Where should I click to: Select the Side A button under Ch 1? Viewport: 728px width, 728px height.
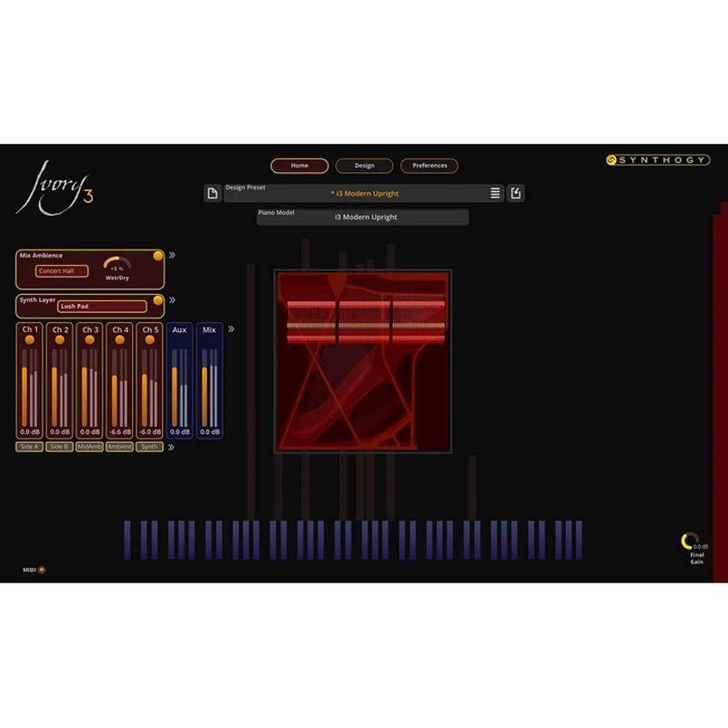[x=28, y=445]
